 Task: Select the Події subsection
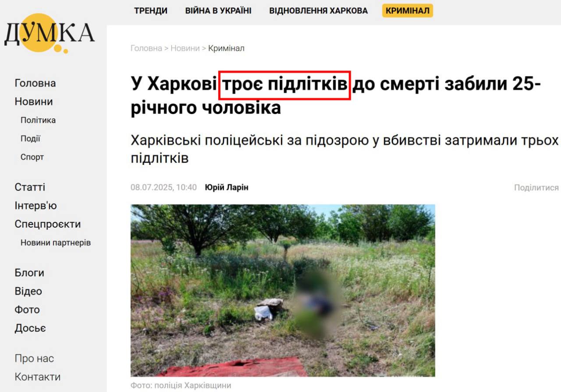pos(30,139)
